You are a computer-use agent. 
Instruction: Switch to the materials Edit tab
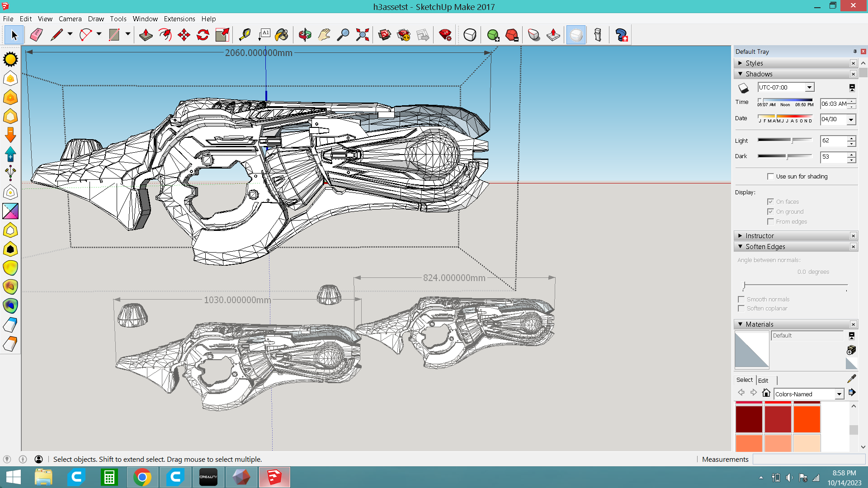(x=763, y=380)
